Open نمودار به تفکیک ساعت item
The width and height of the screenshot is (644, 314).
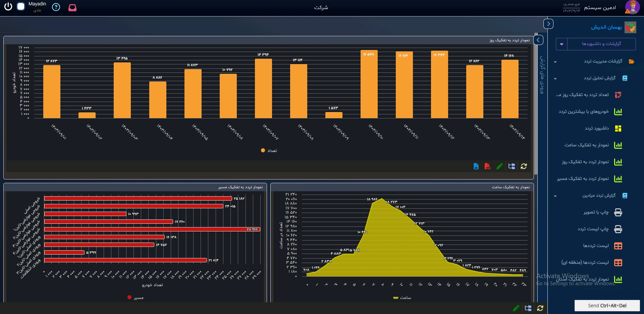(587, 145)
